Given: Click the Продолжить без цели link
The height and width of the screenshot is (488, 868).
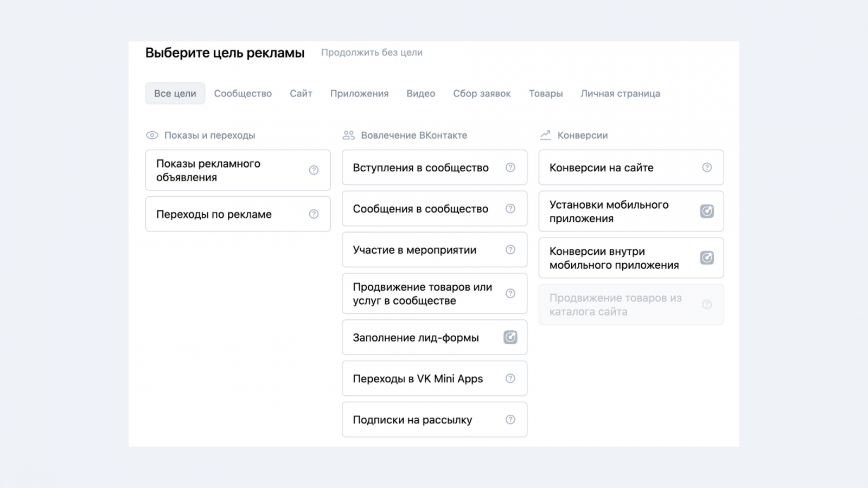Looking at the screenshot, I should 372,53.
